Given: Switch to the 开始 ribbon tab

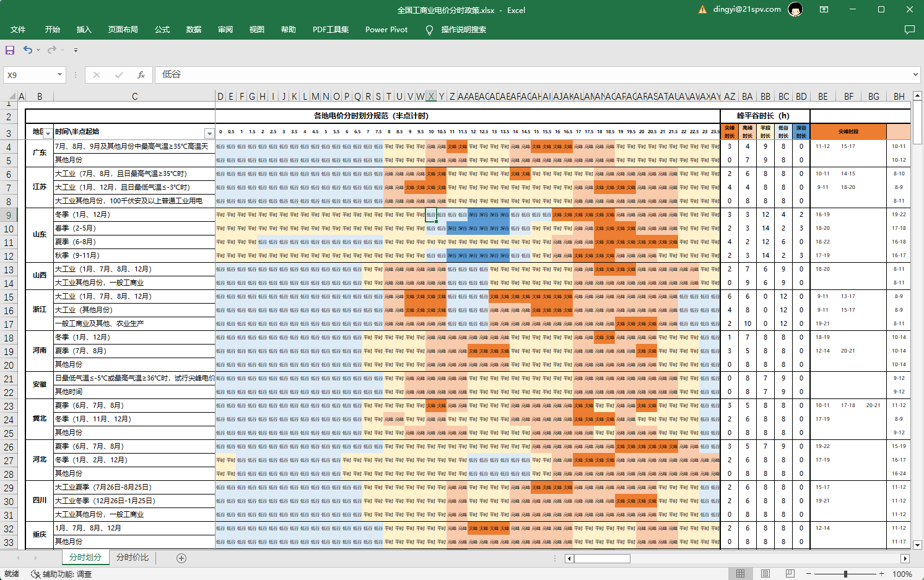Looking at the screenshot, I should click(53, 30).
